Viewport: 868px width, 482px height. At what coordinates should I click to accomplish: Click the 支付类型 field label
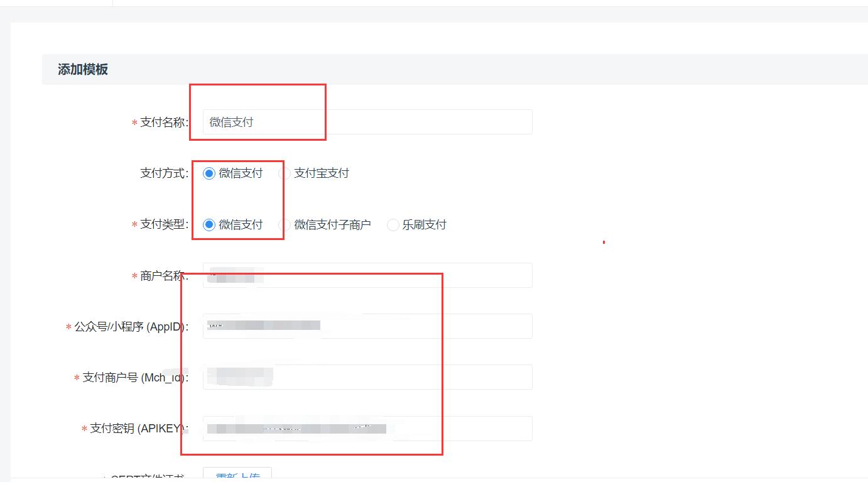click(164, 225)
